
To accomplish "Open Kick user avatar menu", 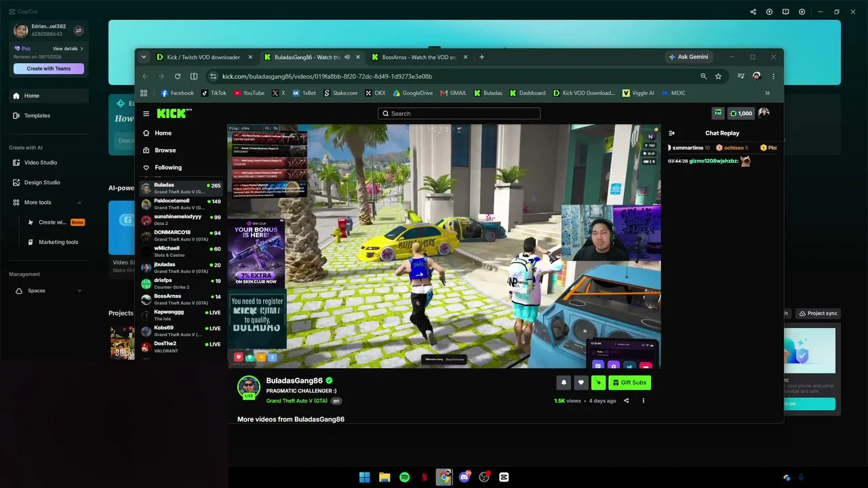I will tap(764, 113).
